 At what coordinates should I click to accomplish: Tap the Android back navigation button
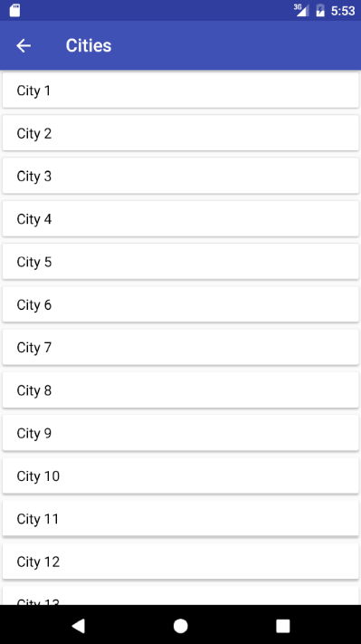pyautogui.click(x=79, y=626)
